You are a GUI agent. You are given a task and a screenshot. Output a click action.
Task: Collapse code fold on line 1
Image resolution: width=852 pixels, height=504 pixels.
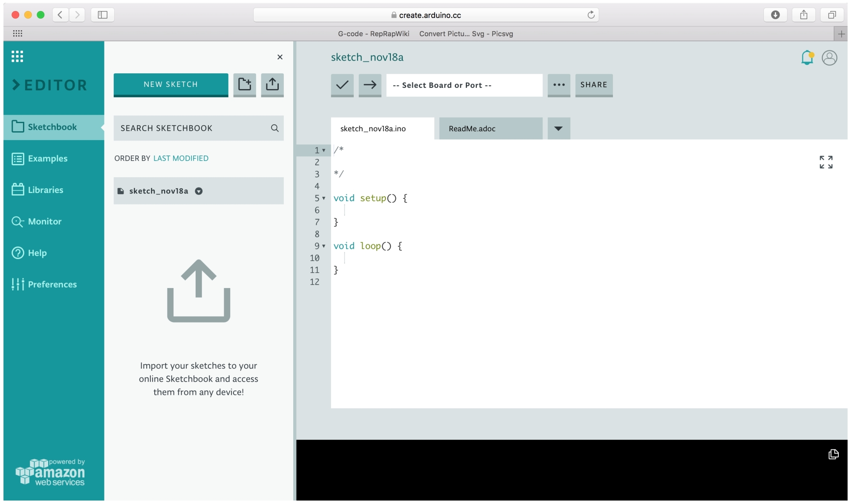click(324, 150)
